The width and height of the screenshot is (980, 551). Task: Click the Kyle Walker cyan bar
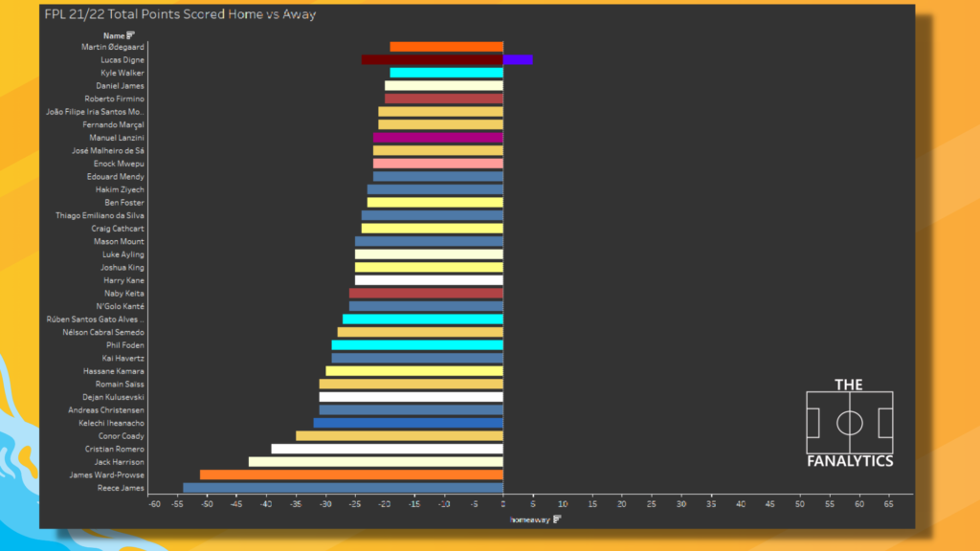click(x=446, y=73)
